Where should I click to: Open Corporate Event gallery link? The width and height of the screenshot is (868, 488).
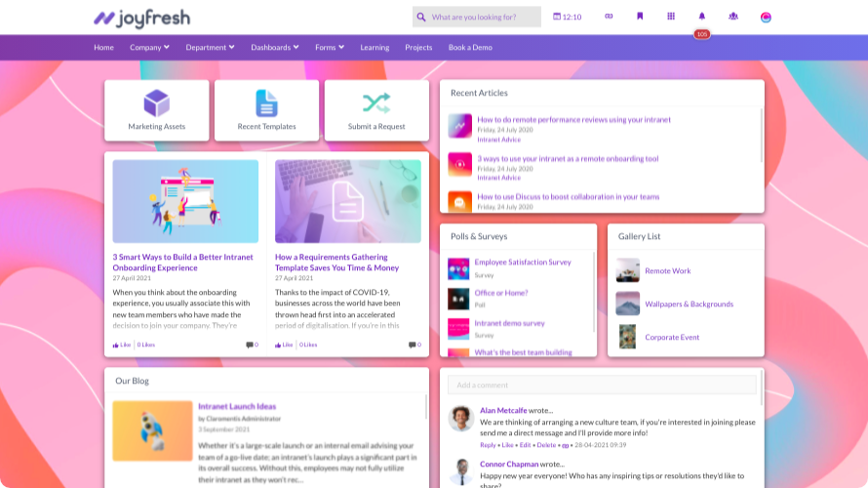(672, 338)
